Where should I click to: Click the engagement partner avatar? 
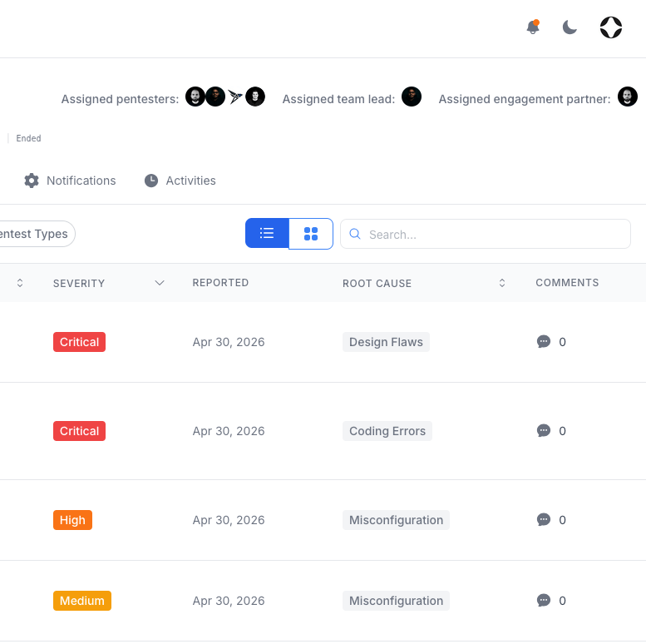click(628, 97)
